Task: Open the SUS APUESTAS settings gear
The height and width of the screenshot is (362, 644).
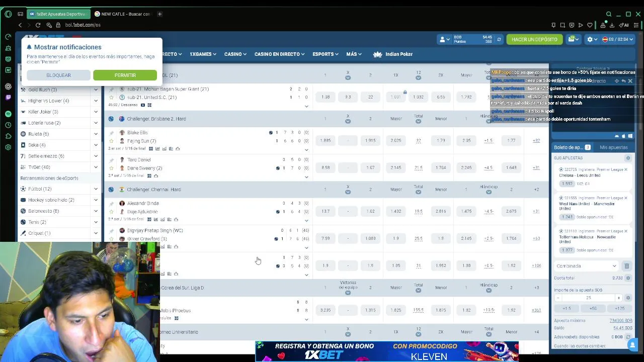Action: coord(628,158)
